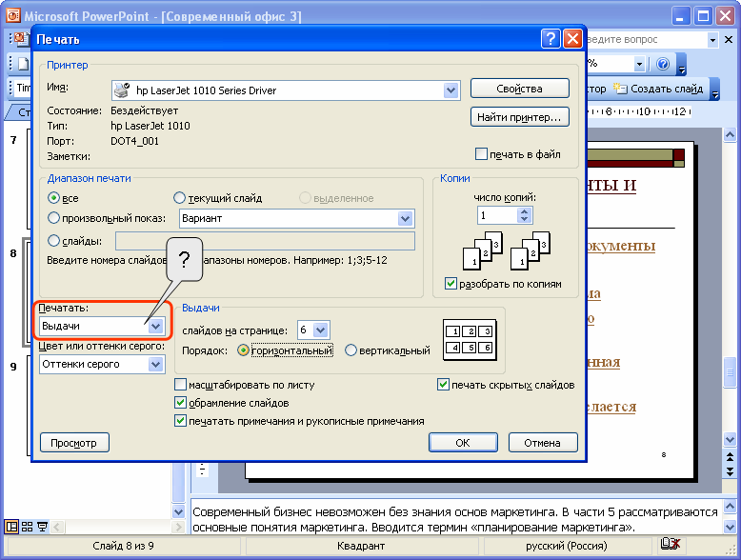Start slide show icon at bottom left
This screenshot has height=560, width=741.
(43, 527)
